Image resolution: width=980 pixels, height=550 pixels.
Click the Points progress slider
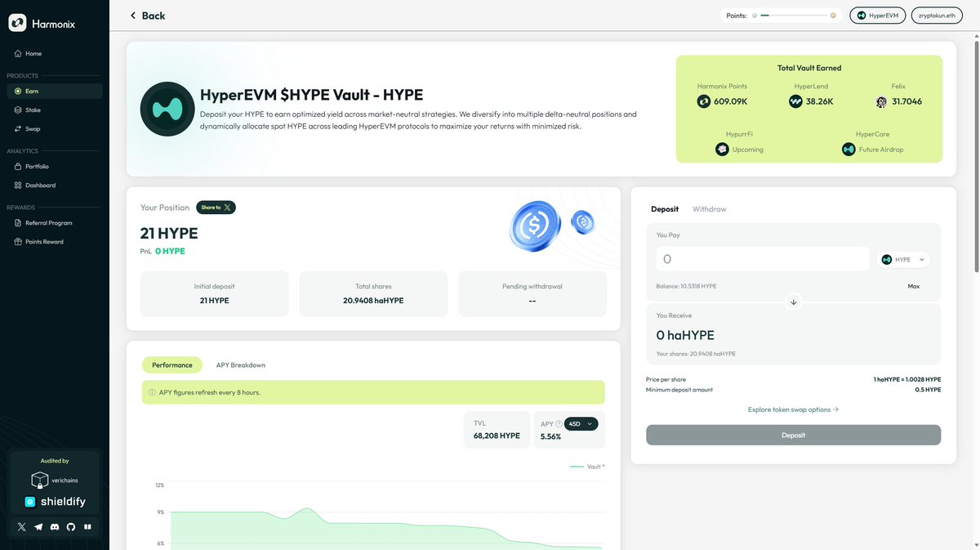[x=794, y=16]
